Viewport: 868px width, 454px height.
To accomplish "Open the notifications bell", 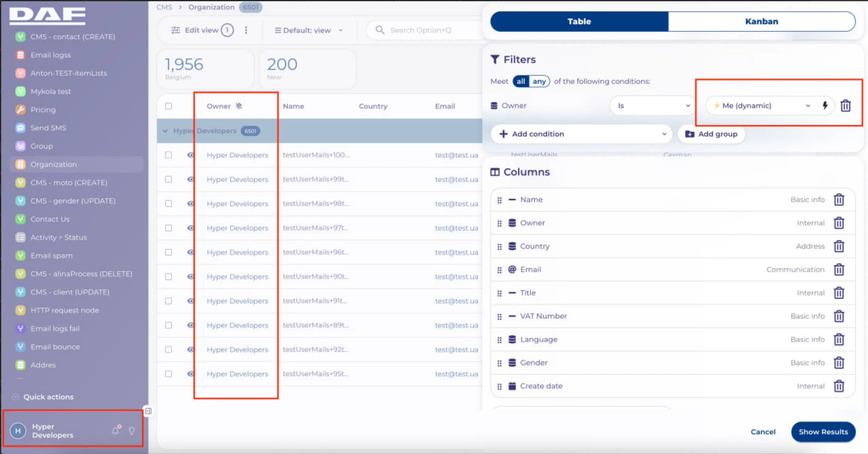I will click(116, 430).
